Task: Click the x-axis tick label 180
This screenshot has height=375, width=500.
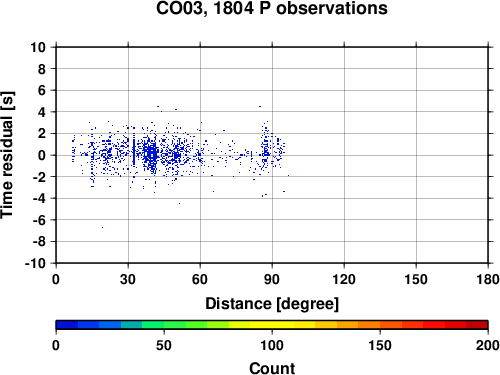Action: click(x=488, y=279)
